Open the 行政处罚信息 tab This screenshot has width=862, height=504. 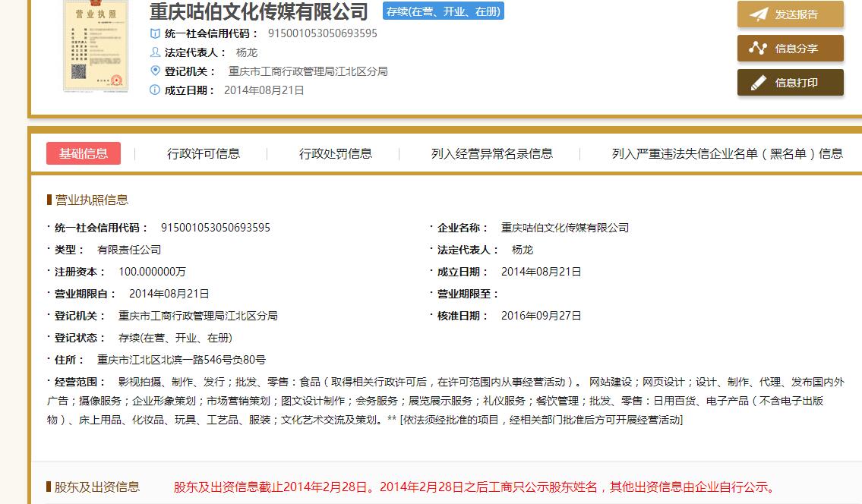[x=336, y=154]
